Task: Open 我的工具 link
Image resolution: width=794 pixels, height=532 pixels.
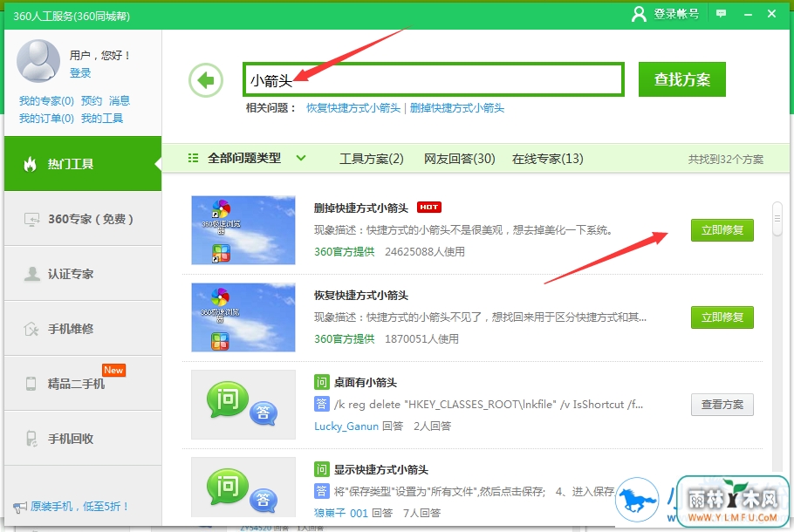Action: 102,119
